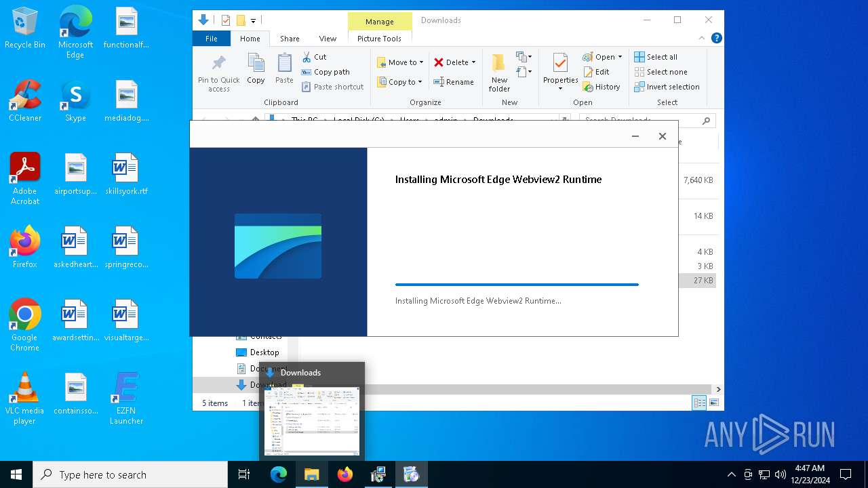Click the taskbar search box

(130, 474)
